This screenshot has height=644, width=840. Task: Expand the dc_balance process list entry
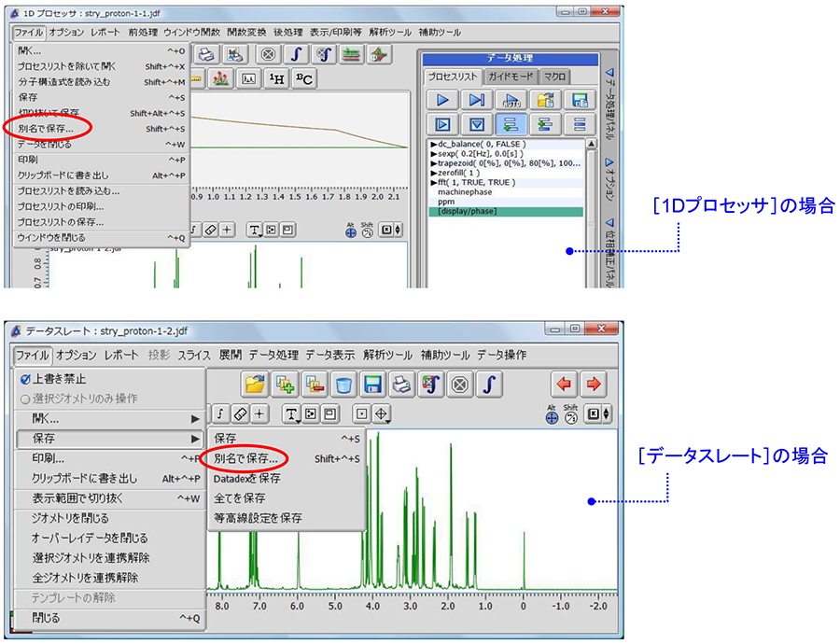[x=434, y=145]
